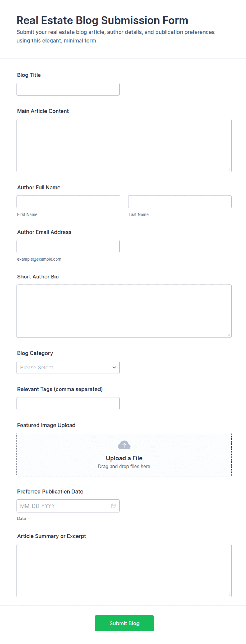Focus the Author Email Address field
The image size is (246, 644).
coord(68,246)
